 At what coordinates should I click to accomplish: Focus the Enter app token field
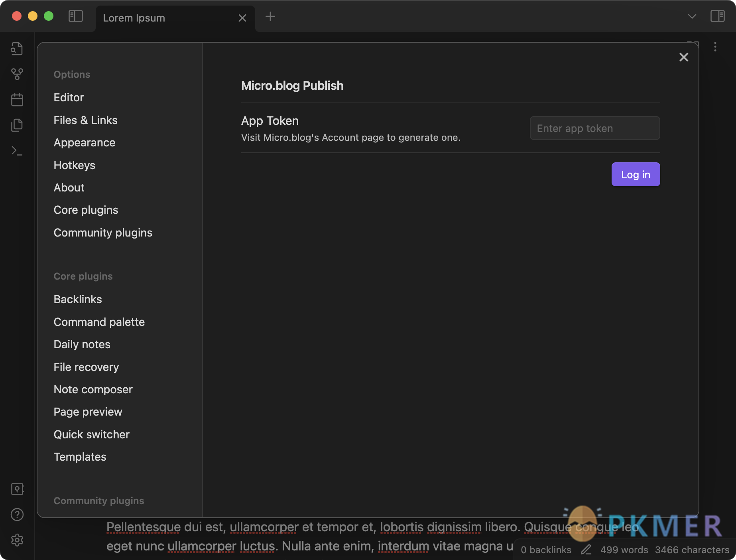click(595, 128)
